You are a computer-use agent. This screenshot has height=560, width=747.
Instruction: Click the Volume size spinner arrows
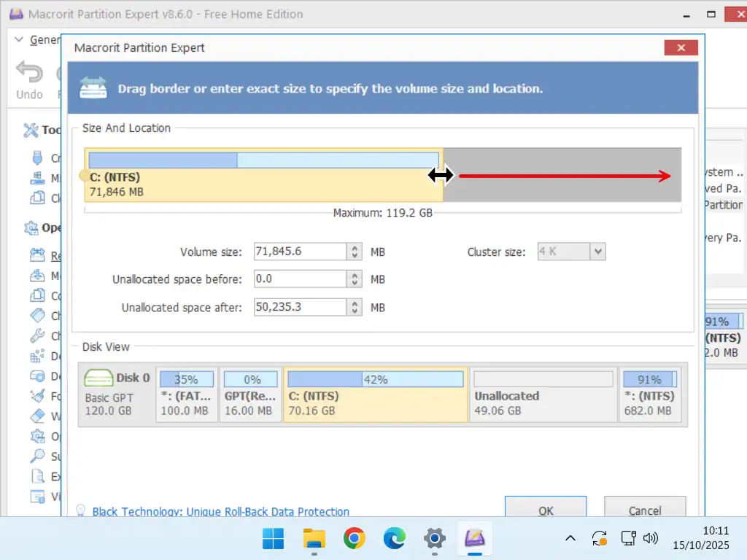[x=355, y=252]
